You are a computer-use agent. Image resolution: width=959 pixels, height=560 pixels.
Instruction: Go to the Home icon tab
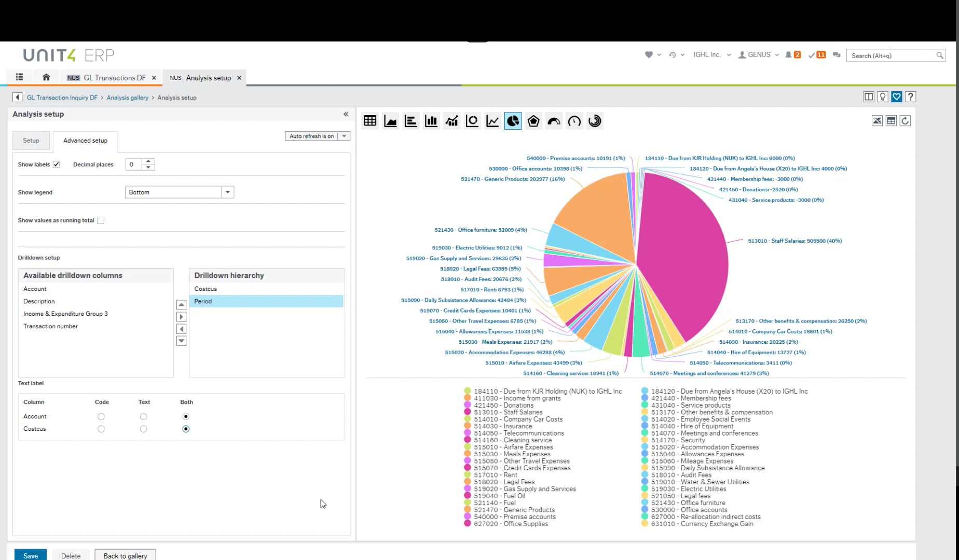46,77
